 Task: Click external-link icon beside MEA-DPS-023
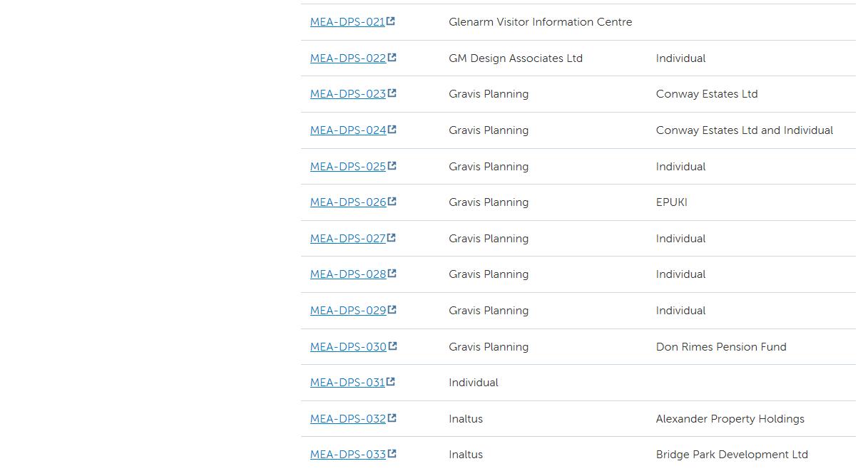(392, 93)
